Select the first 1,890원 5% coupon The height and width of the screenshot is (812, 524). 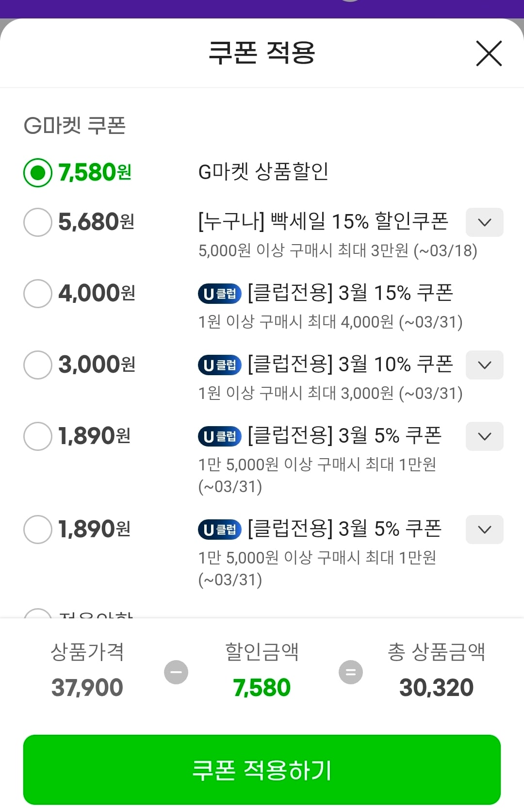pyautogui.click(x=38, y=436)
